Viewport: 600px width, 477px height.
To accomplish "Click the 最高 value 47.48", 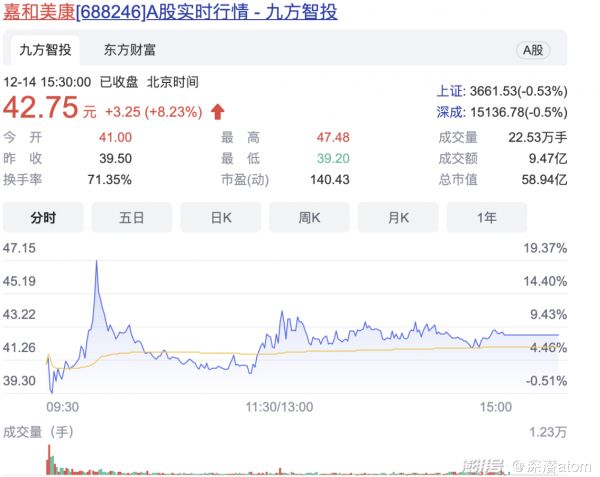I will (333, 137).
